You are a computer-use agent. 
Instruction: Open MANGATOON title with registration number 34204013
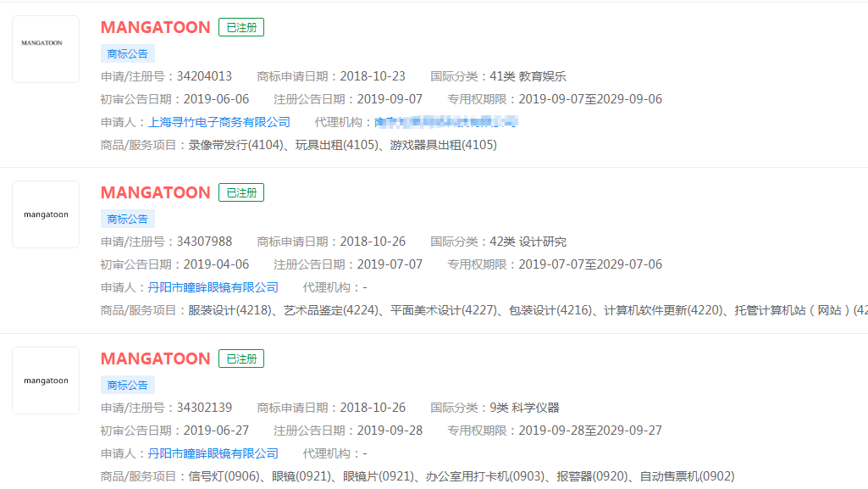coord(156,27)
